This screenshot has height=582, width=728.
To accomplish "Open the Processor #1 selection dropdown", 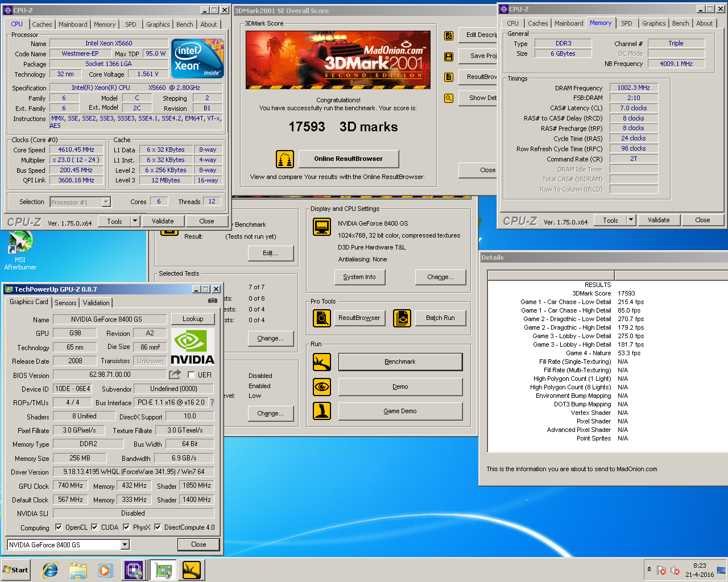I will coord(106,202).
